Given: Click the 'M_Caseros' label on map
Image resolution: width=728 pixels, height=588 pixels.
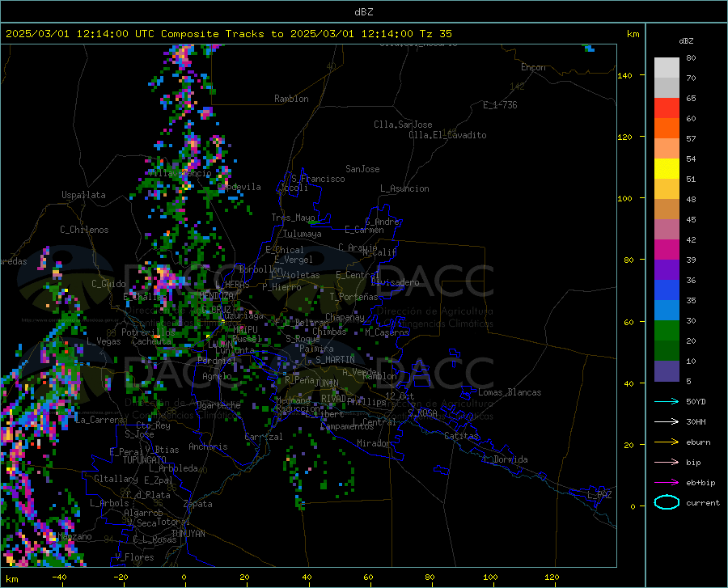Looking at the screenshot, I should pyautogui.click(x=387, y=332).
